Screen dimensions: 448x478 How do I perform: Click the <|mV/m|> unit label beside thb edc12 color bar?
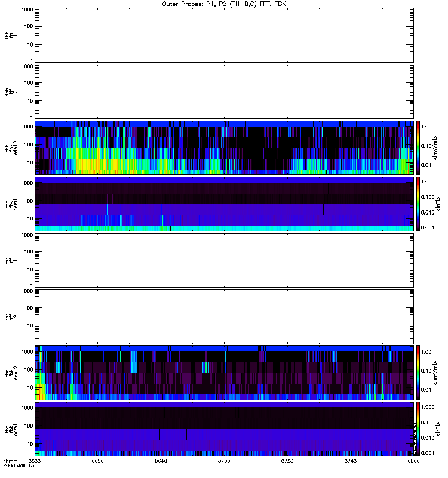(x=435, y=148)
